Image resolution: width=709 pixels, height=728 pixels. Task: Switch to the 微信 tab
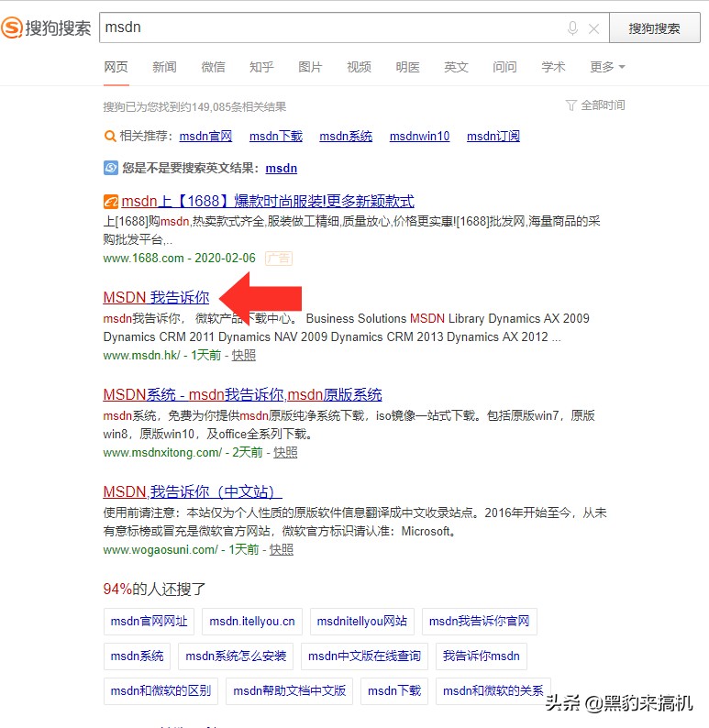point(213,67)
